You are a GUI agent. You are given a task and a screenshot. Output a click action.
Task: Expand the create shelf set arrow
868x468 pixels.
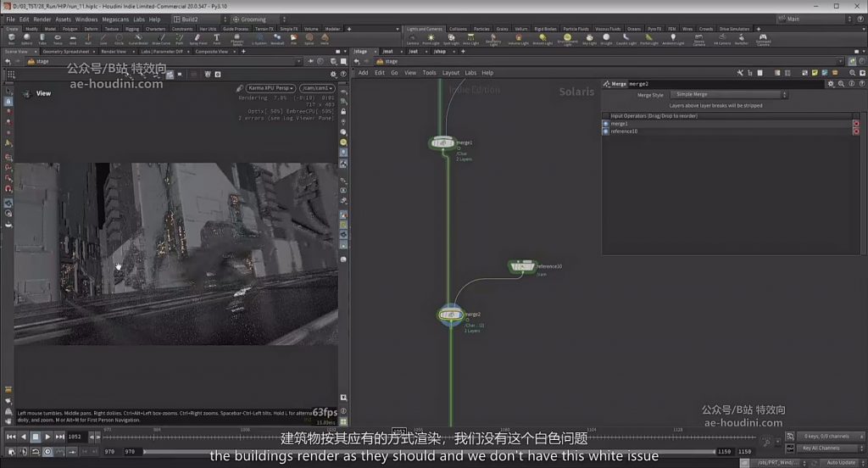point(398,29)
